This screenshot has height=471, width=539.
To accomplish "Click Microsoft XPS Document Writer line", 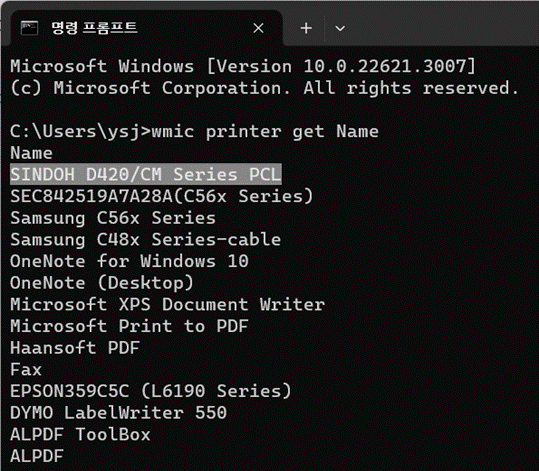I will [167, 305].
